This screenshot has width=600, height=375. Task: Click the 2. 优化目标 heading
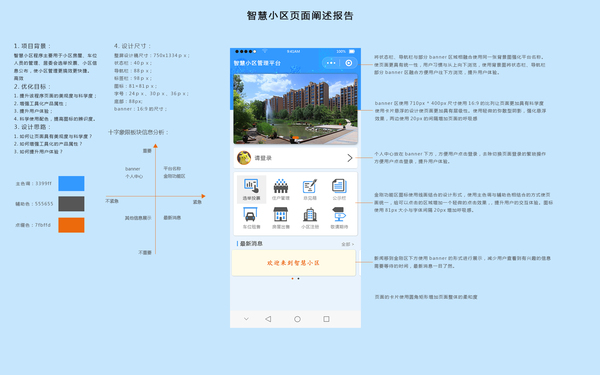coord(33,86)
